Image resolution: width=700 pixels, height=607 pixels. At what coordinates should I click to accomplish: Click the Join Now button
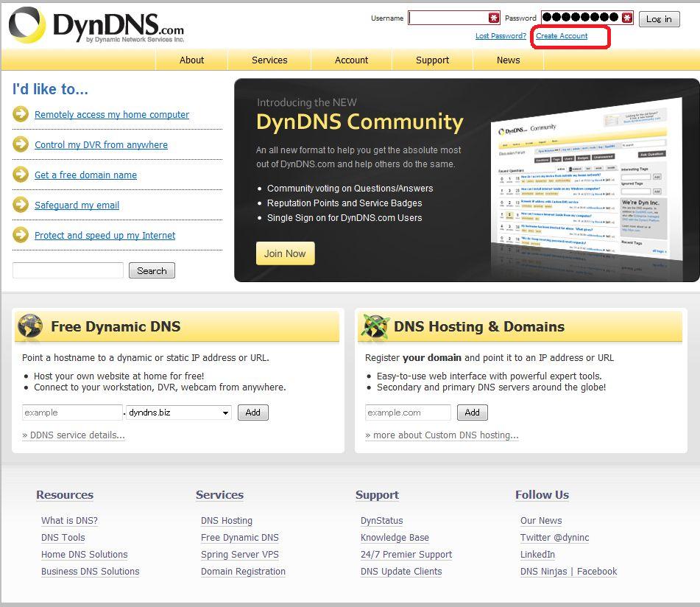(x=286, y=253)
